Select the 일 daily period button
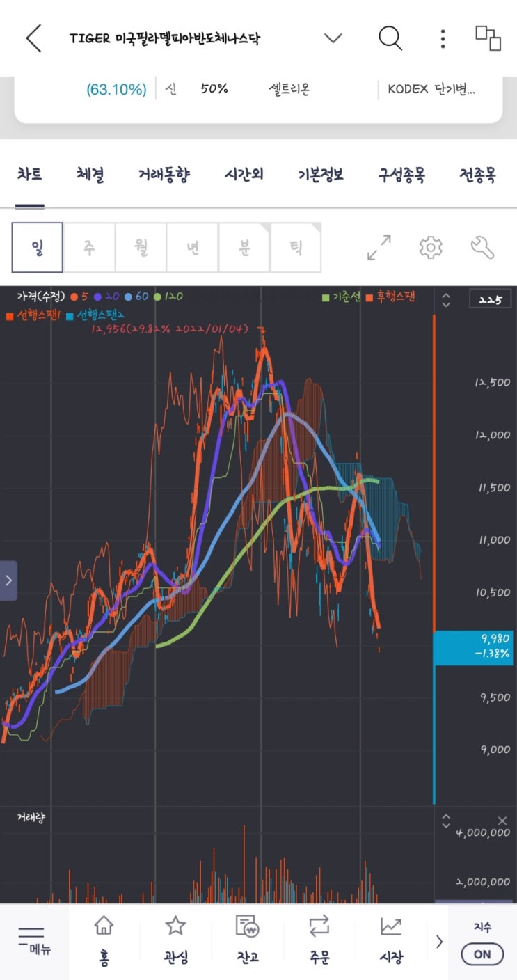The width and height of the screenshot is (517, 980). pos(37,248)
